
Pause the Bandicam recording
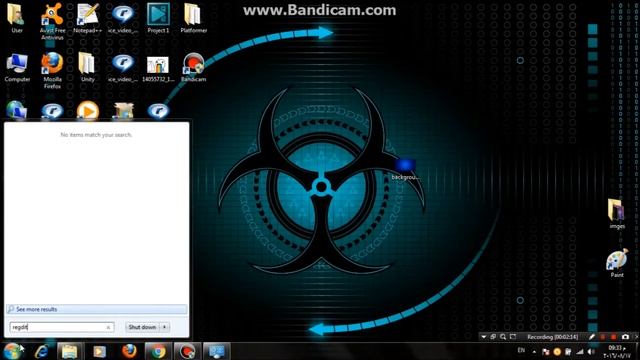(603, 337)
